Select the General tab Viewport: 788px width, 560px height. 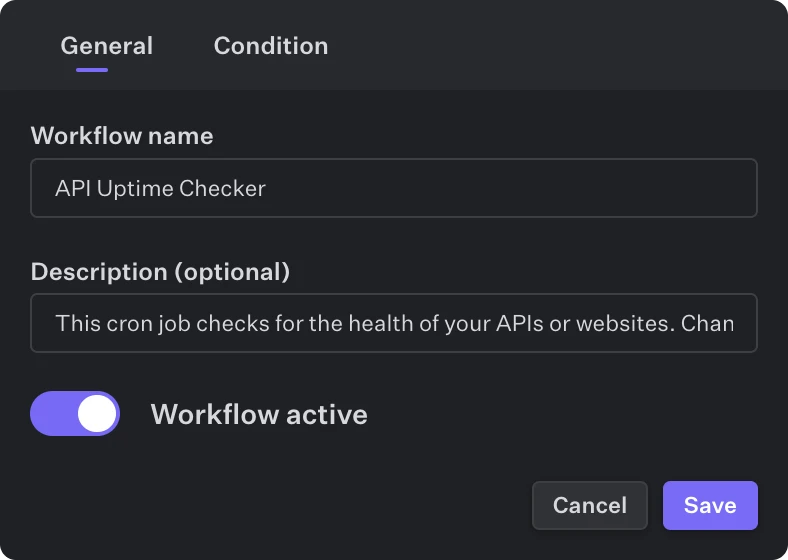pyautogui.click(x=107, y=46)
